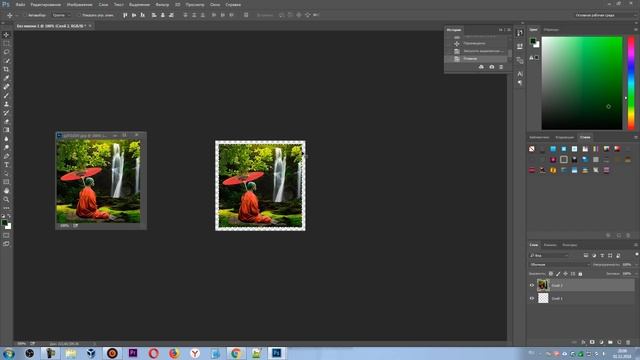This screenshot has width=640, height=360.
Task: Toggle lock position in Layers panel
Action: click(x=565, y=273)
